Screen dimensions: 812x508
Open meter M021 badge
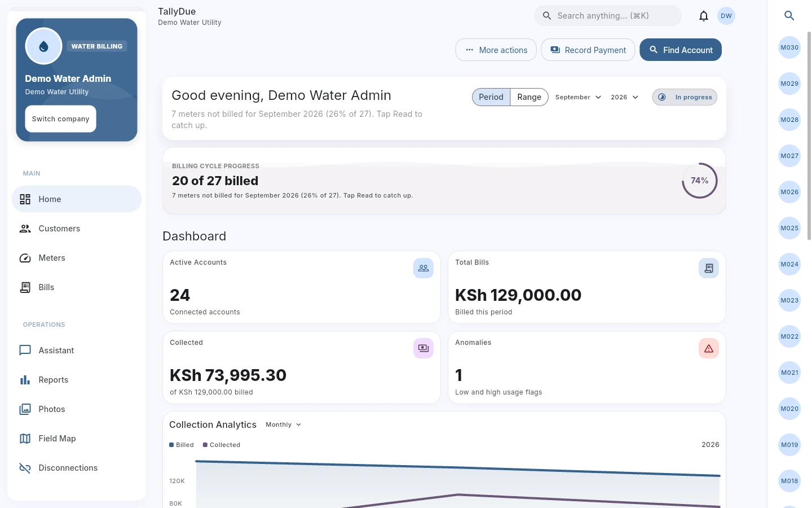pos(789,373)
